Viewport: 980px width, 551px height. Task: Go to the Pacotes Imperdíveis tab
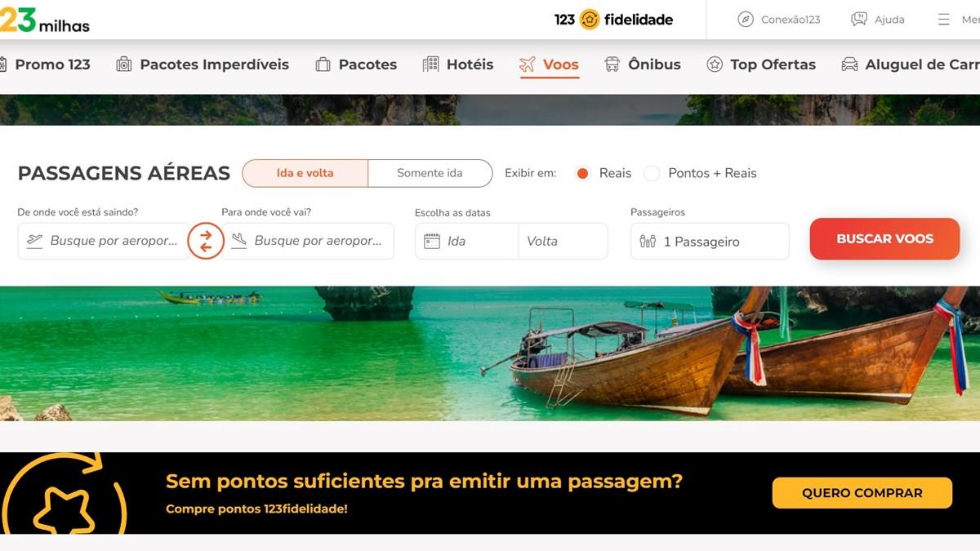click(x=203, y=64)
